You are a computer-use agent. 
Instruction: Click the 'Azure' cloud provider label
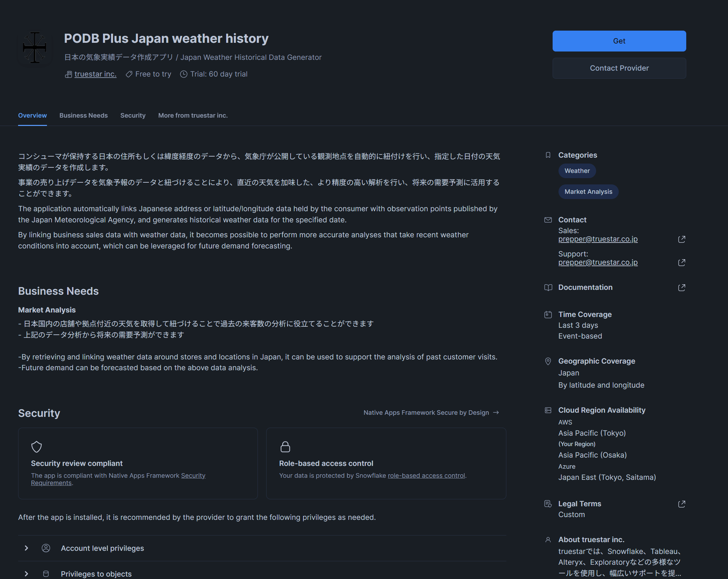coord(567,467)
